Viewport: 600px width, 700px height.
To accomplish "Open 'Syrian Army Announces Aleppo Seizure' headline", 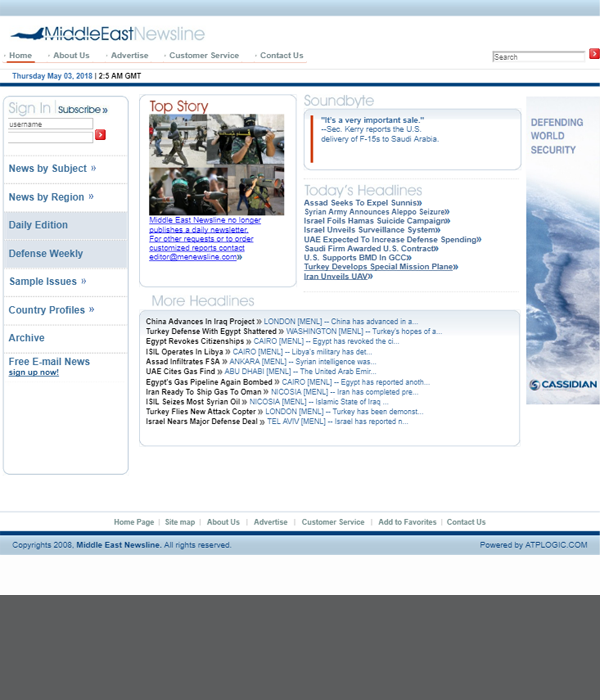I will click(377, 212).
